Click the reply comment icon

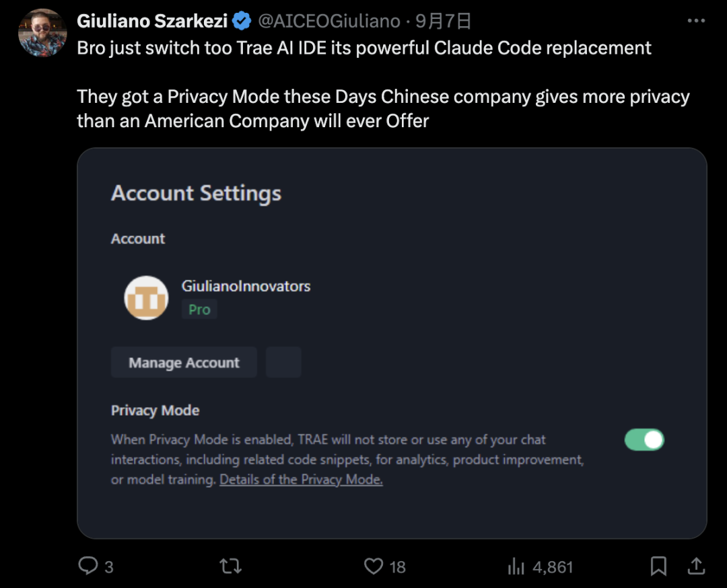pos(88,566)
